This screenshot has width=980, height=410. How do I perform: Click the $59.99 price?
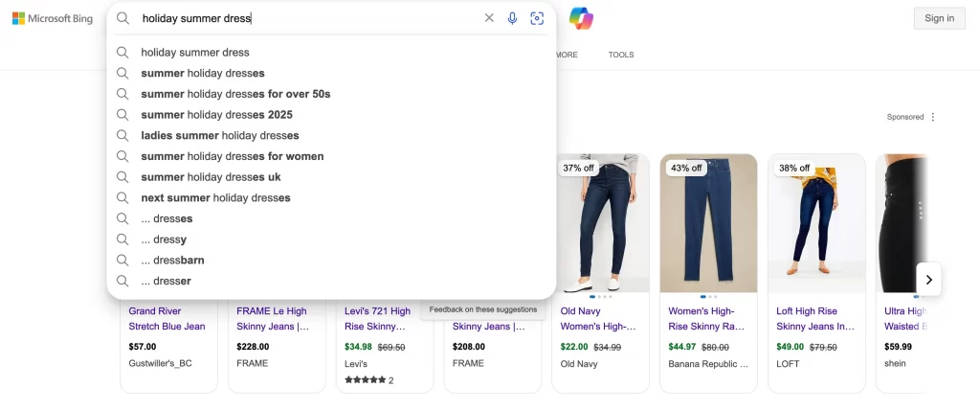tap(898, 347)
